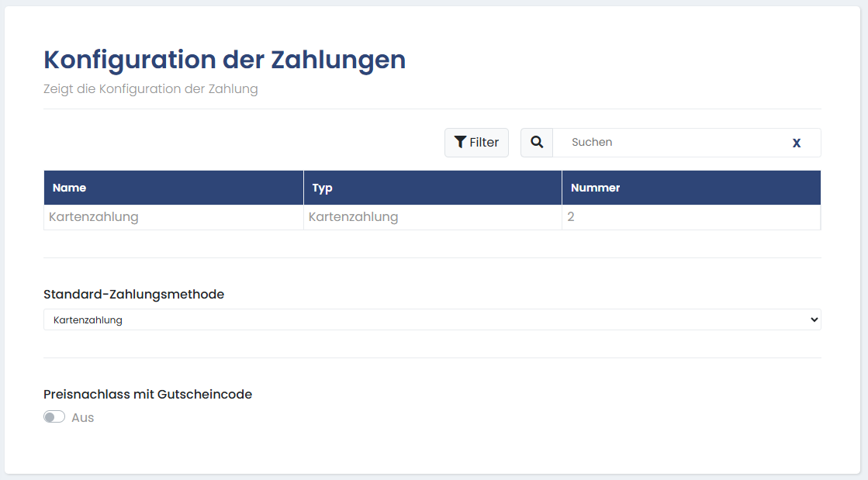The image size is (868, 480).
Task: Click the funnel icon on the Filter button
Action: coord(461,142)
